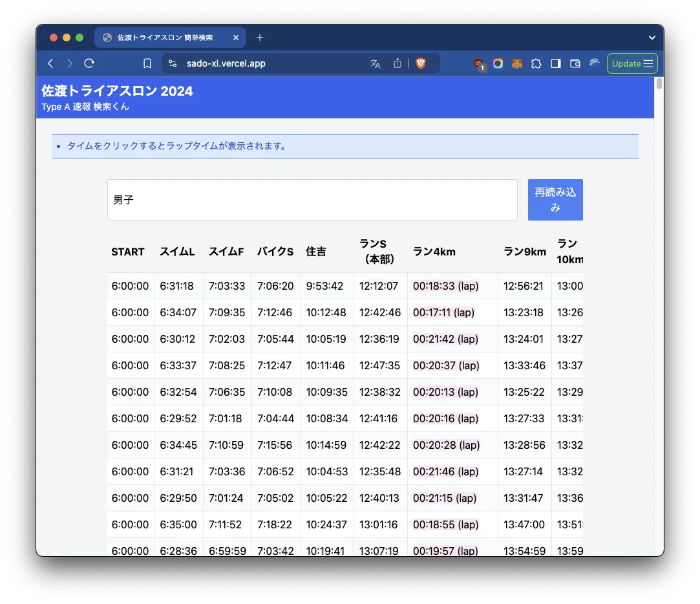Expand the tab search chevron
Image resolution: width=700 pixels, height=604 pixels.
652,38
